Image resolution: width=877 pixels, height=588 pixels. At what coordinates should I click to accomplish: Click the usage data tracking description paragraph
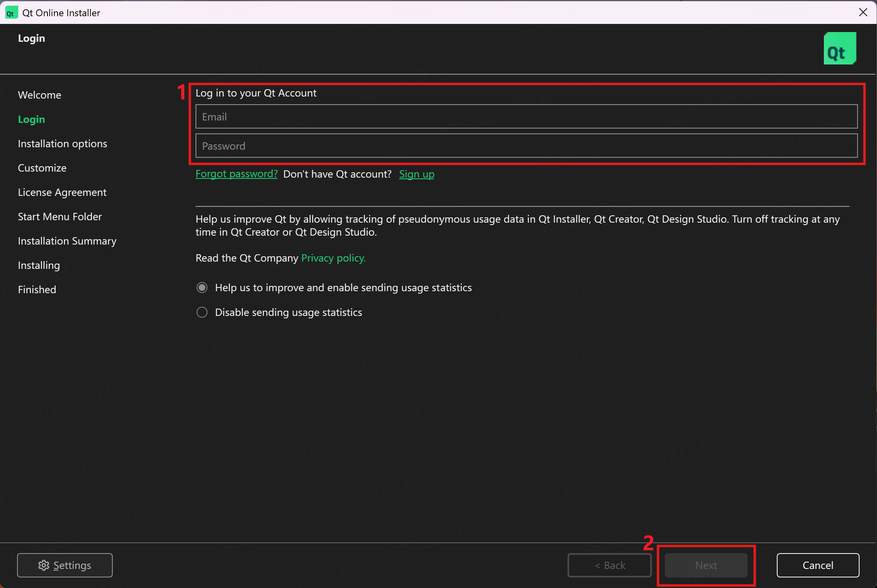pos(518,225)
